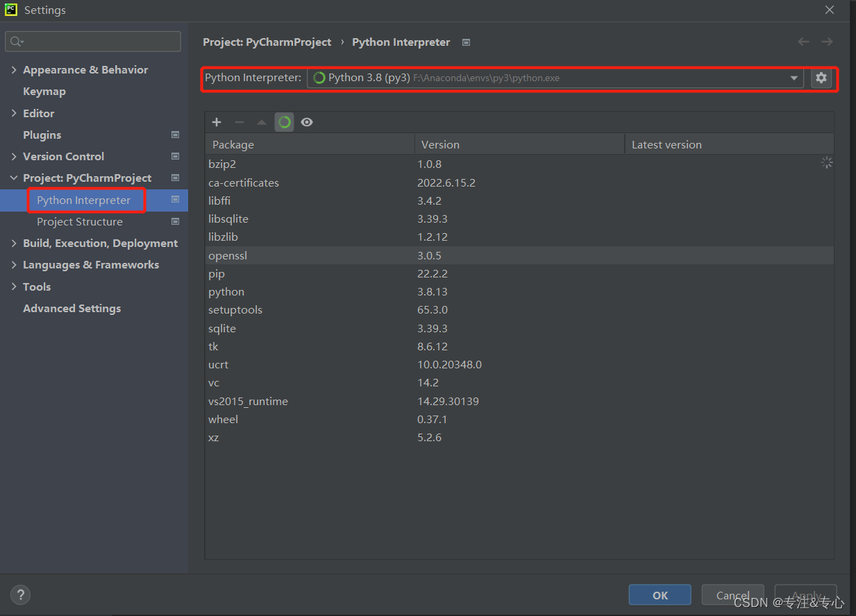Click the OK button

coord(660,595)
